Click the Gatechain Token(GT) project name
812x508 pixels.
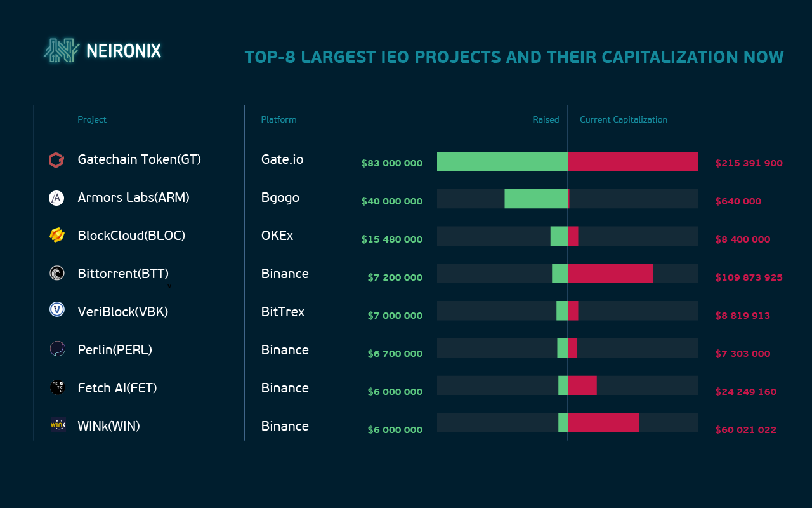click(x=140, y=159)
